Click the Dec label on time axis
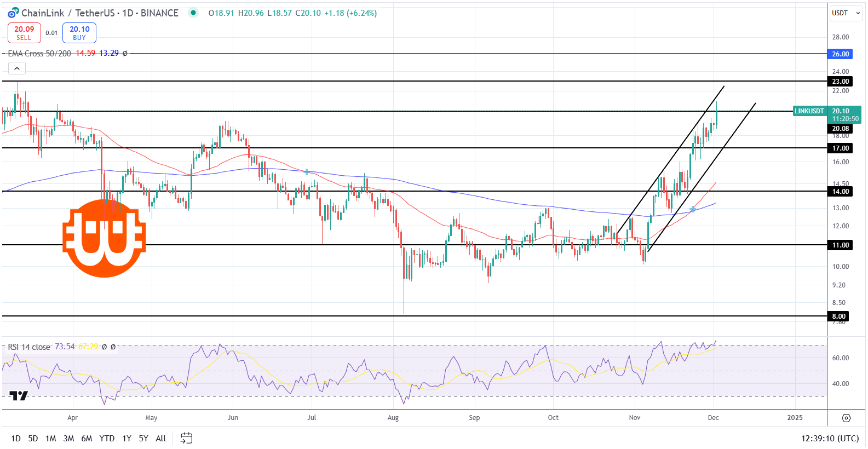This screenshot has height=449, width=868. (x=713, y=418)
